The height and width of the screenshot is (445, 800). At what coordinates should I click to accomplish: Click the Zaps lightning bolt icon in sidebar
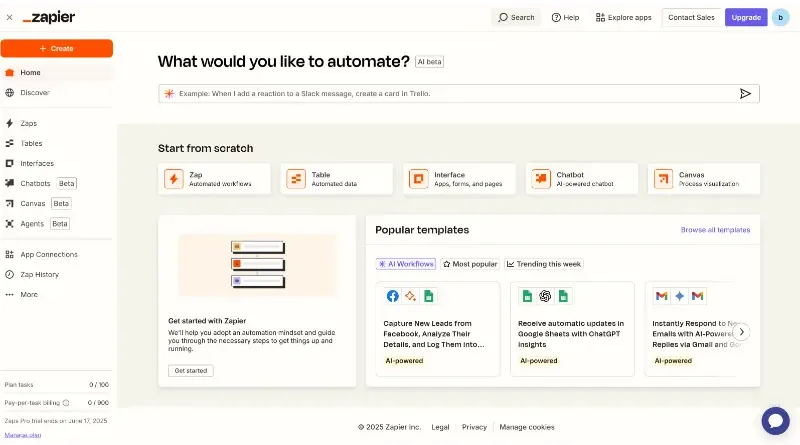pos(9,123)
